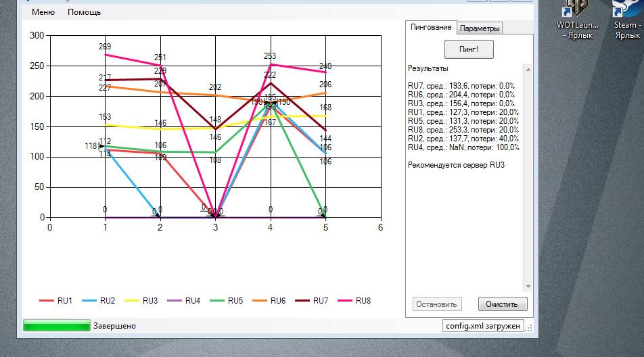Click the Очистить button
The width and height of the screenshot is (644, 357).
[x=502, y=304]
